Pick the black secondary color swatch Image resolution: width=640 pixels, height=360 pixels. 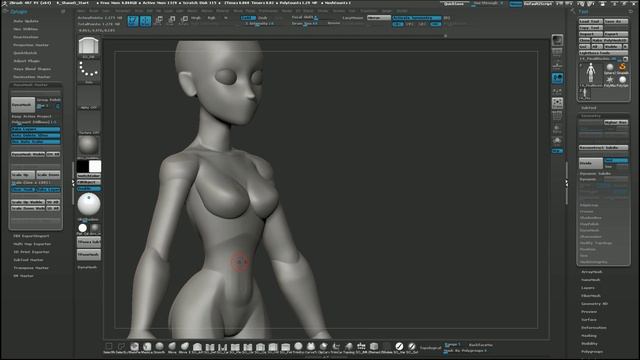click(82, 166)
